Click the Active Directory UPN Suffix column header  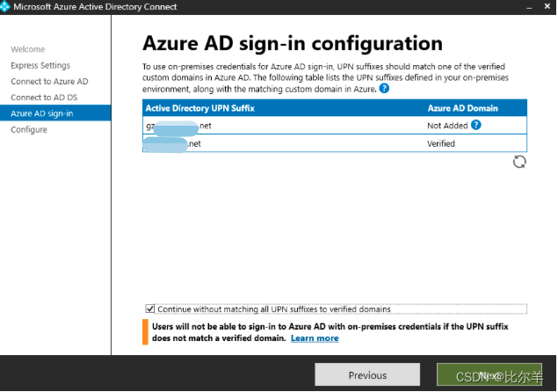(x=200, y=108)
